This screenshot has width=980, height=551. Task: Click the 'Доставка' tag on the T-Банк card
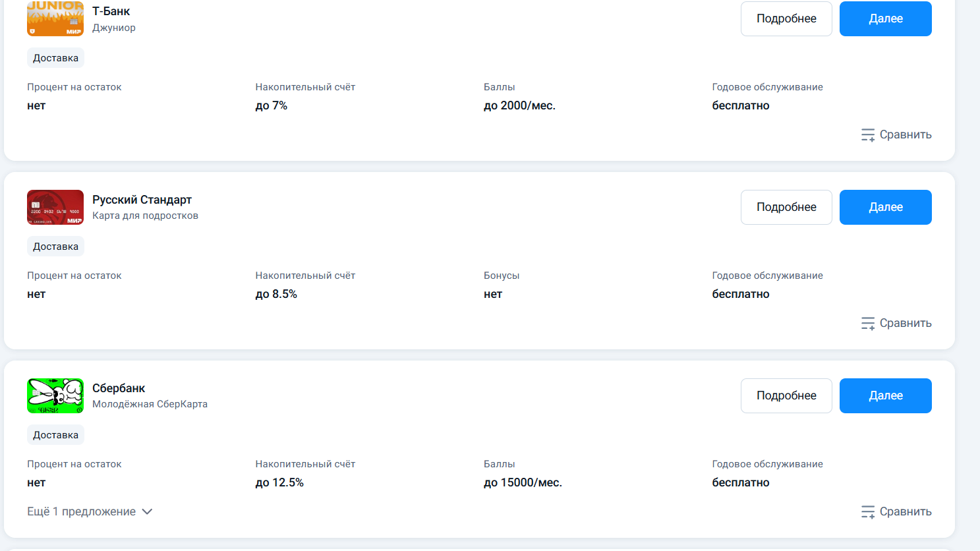[x=55, y=58]
